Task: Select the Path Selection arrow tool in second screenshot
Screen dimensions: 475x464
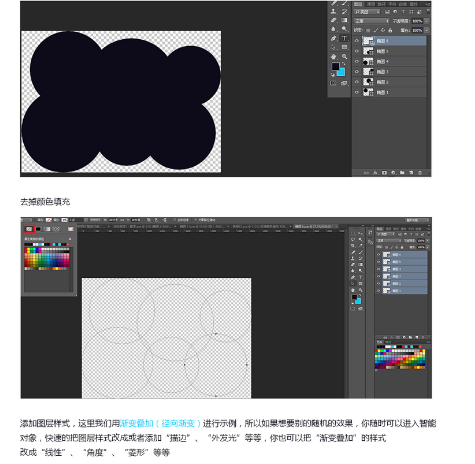Action: point(353,284)
